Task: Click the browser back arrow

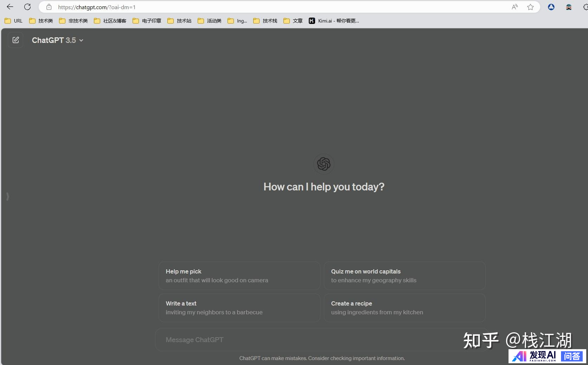Action: coord(10,7)
